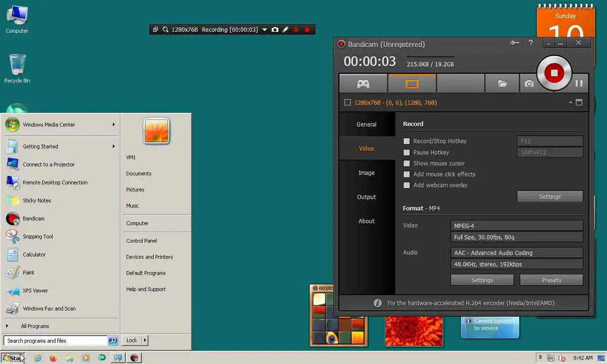The image size is (607, 364).
Task: Click the Lock button in Start menu
Action: pos(132,340)
